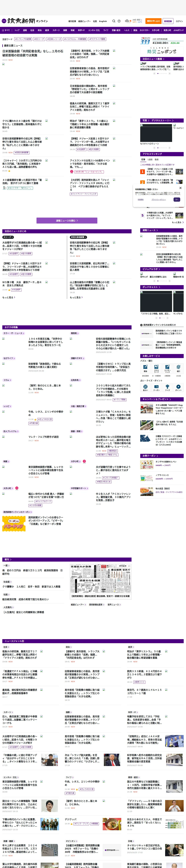Switch access ranking to 1週間 tab
Screen dimensions: 186x868
150,159
